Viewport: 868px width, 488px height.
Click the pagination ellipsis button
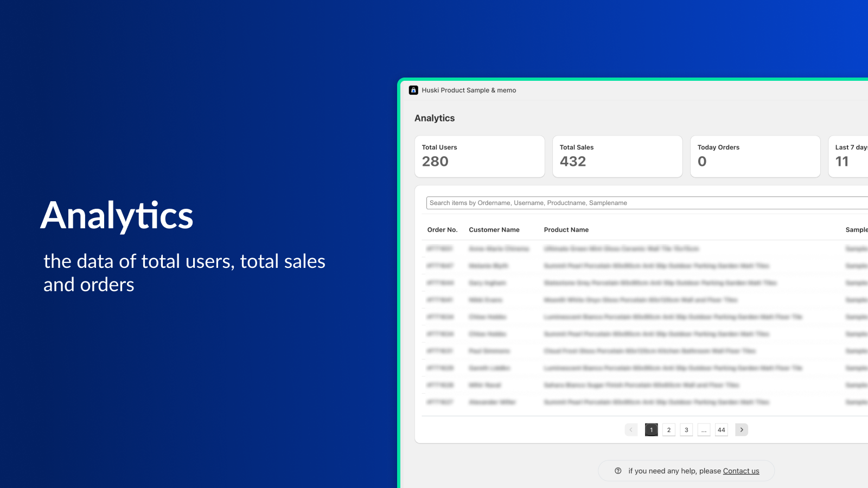704,429
